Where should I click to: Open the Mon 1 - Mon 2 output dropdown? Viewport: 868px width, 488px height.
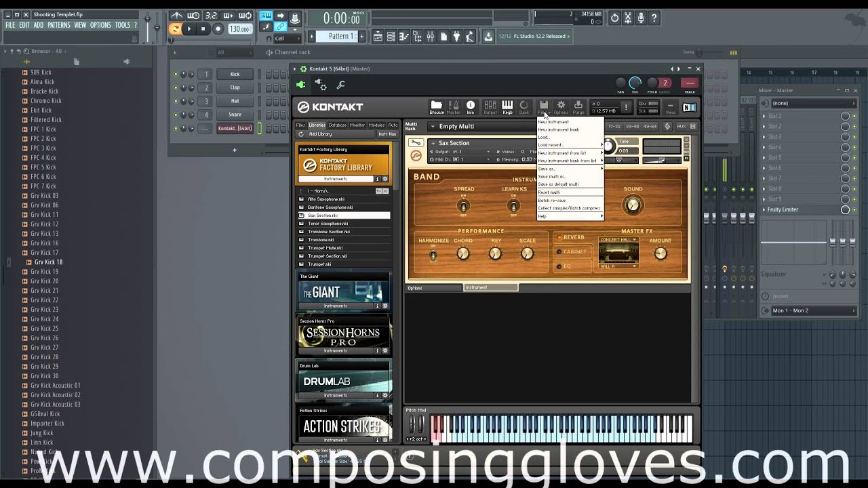pyautogui.click(x=814, y=310)
